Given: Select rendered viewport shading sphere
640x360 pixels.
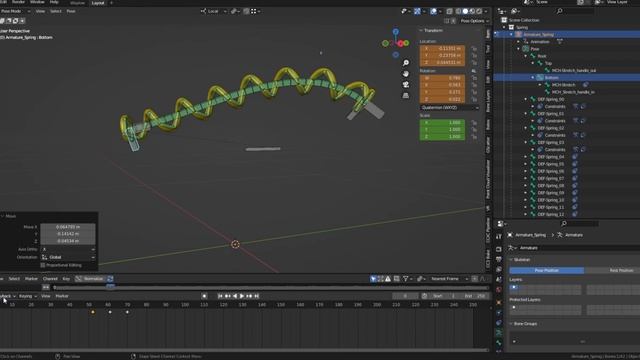Looking at the screenshot, I should coord(480,11).
